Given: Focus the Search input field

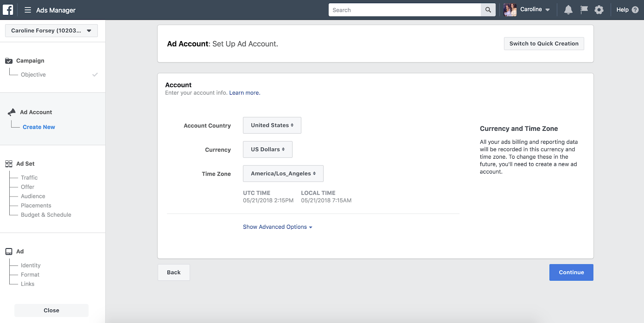Looking at the screenshot, I should [x=405, y=10].
